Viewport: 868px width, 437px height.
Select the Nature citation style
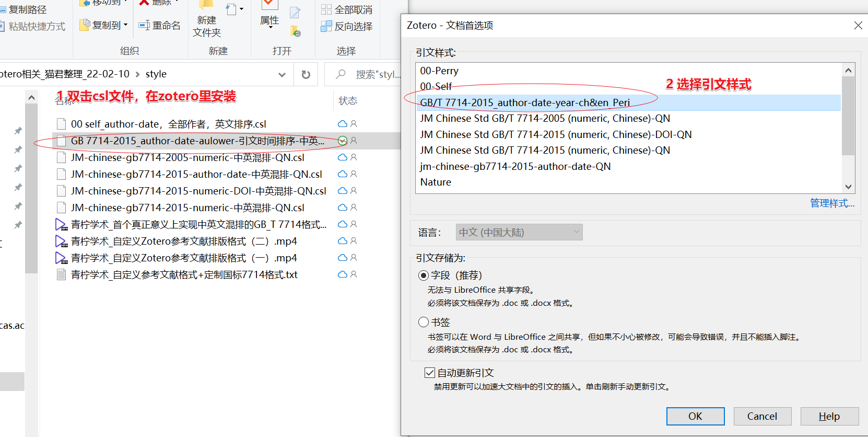point(628,182)
